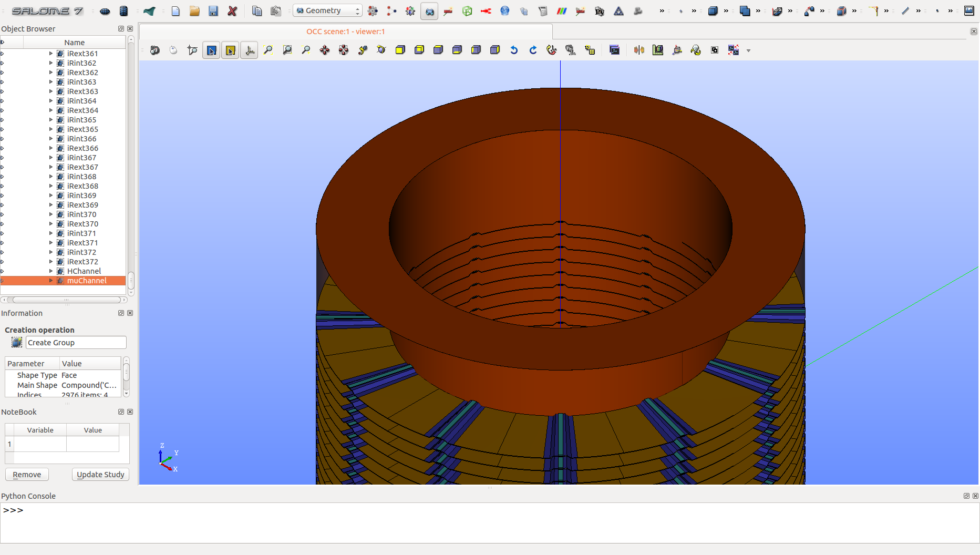Click the Fit All viewer icon
This screenshot has height=555, width=980.
(269, 50)
